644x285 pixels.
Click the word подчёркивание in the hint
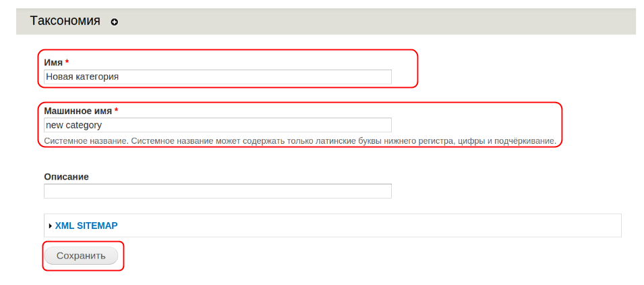523,142
